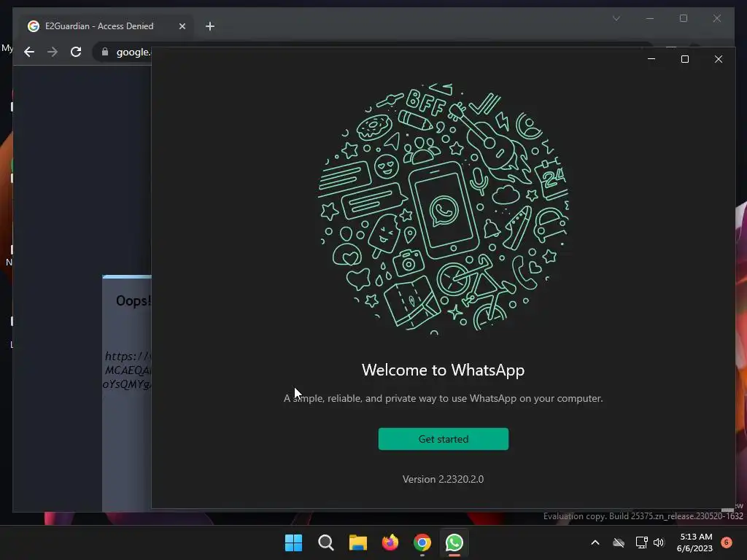Minimize the Chrome window
Image resolution: width=747 pixels, height=560 pixels.
click(650, 18)
